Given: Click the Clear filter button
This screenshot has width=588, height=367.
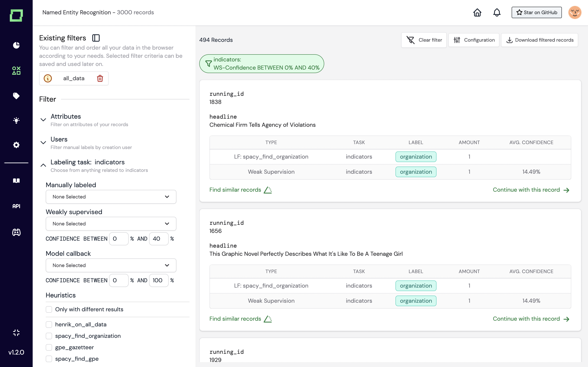Looking at the screenshot, I should pyautogui.click(x=424, y=40).
